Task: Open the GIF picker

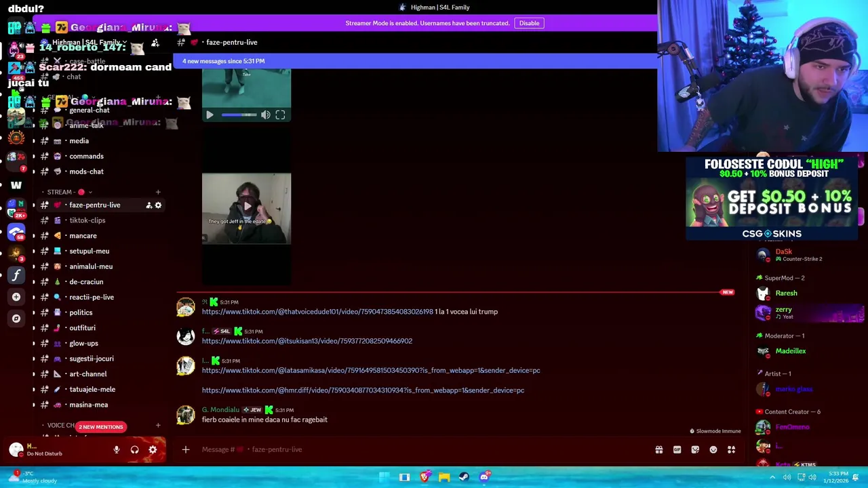Action: tap(677, 449)
